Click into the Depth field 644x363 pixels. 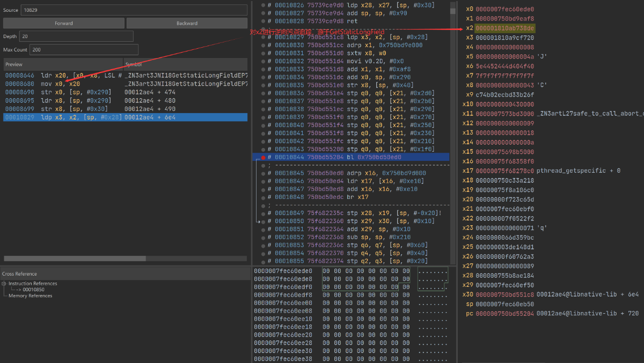(x=76, y=36)
